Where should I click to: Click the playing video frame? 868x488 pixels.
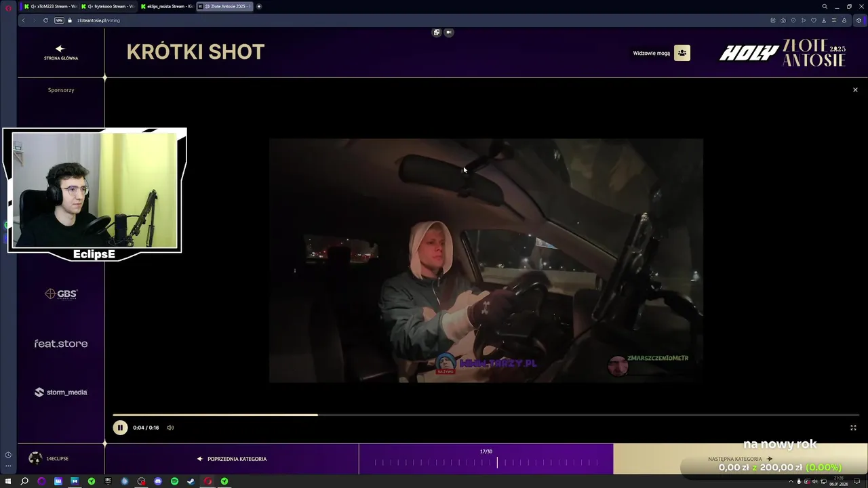tap(486, 261)
